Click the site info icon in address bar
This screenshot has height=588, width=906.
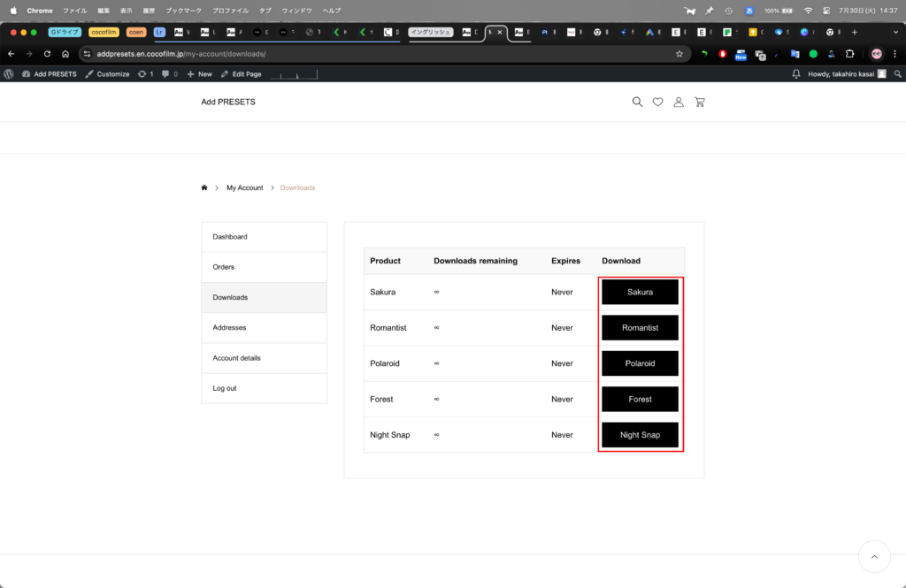[88, 54]
